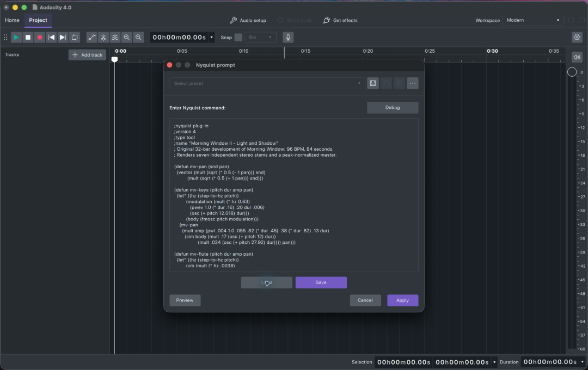The width and height of the screenshot is (588, 370).
Task: Click the Debug button
Action: pos(393,108)
